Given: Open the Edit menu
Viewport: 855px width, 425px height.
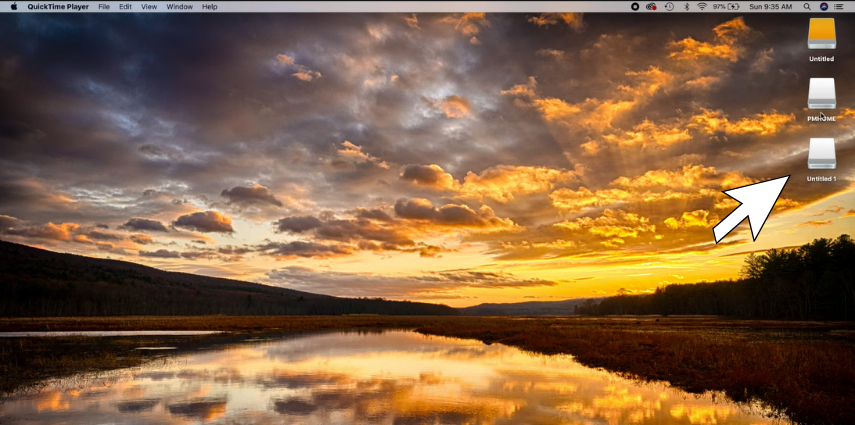Looking at the screenshot, I should [125, 7].
